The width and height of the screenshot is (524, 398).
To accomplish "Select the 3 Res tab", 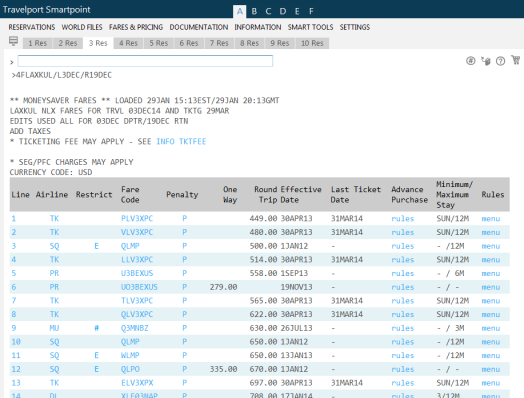I will [98, 43].
